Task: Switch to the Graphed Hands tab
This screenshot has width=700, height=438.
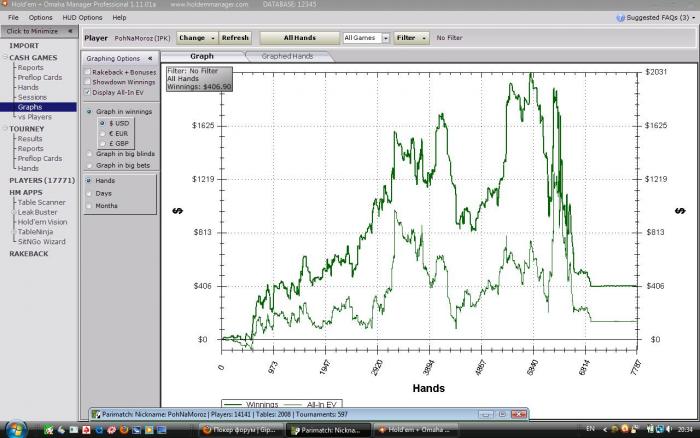Action: click(x=288, y=56)
